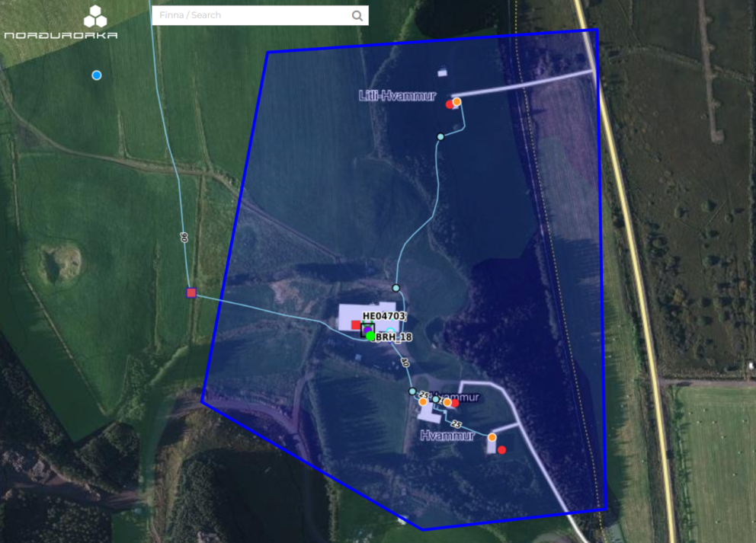Viewport: 756px width, 543px height.
Task: Click the BRH_18 label
Action: coord(395,337)
